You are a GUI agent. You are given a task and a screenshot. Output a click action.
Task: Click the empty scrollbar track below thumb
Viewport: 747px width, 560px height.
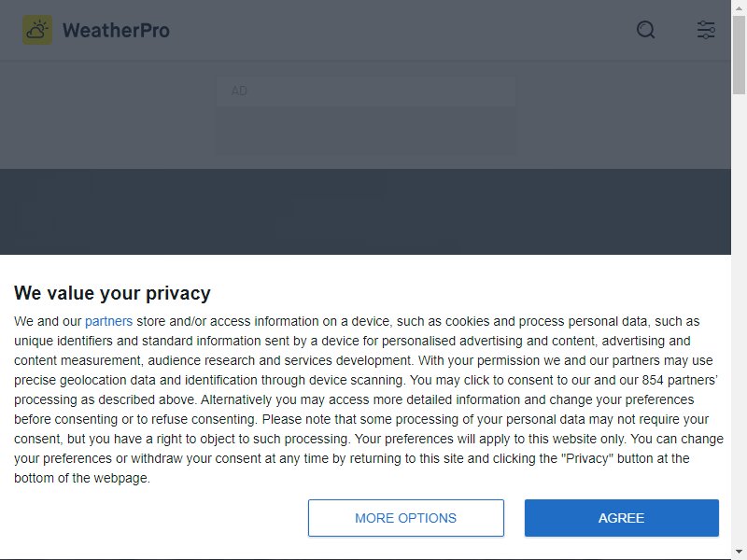[739, 319]
